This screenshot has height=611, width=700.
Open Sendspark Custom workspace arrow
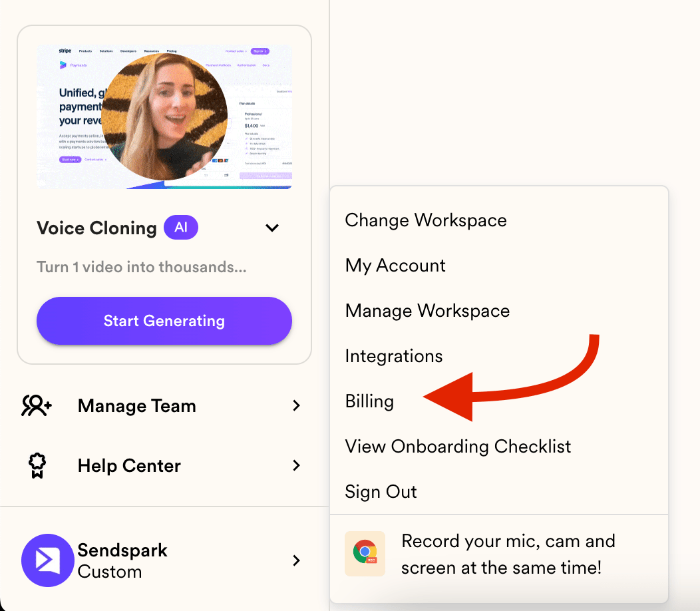296,560
